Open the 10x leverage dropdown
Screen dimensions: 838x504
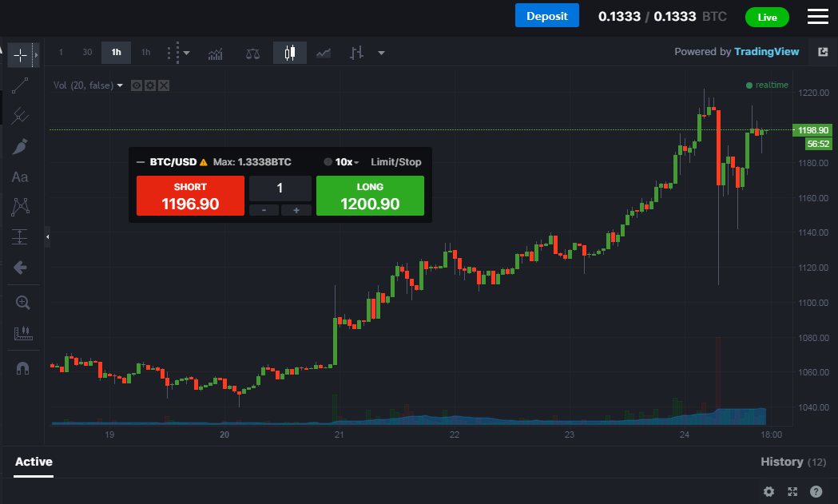(x=347, y=162)
